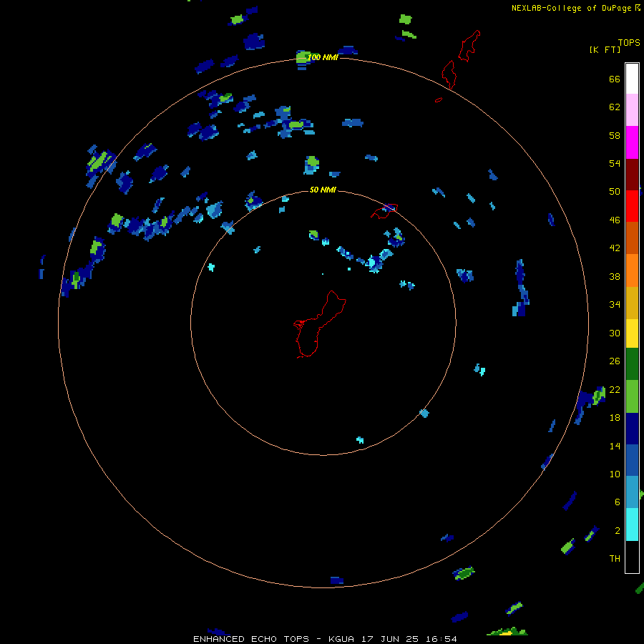Select the '42' scale label
Viewport: 644px width, 644px height.
(x=615, y=248)
